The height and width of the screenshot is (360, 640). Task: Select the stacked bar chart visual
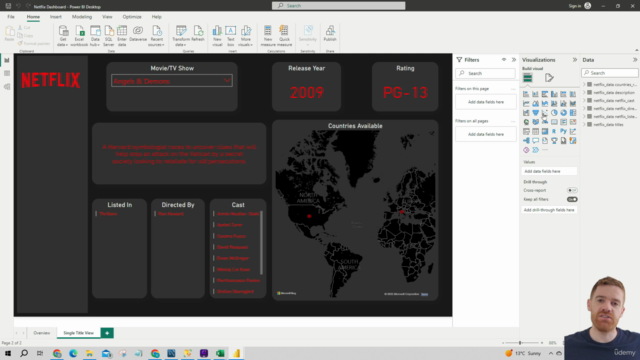(526, 94)
